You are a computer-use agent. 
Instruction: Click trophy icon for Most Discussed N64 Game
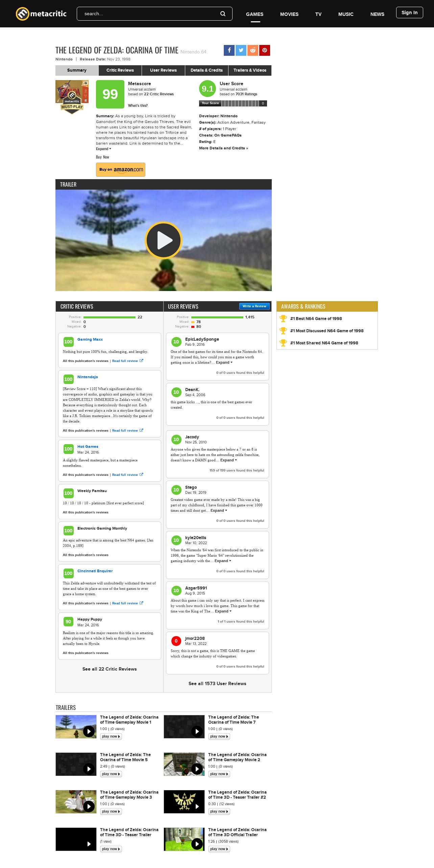(283, 331)
